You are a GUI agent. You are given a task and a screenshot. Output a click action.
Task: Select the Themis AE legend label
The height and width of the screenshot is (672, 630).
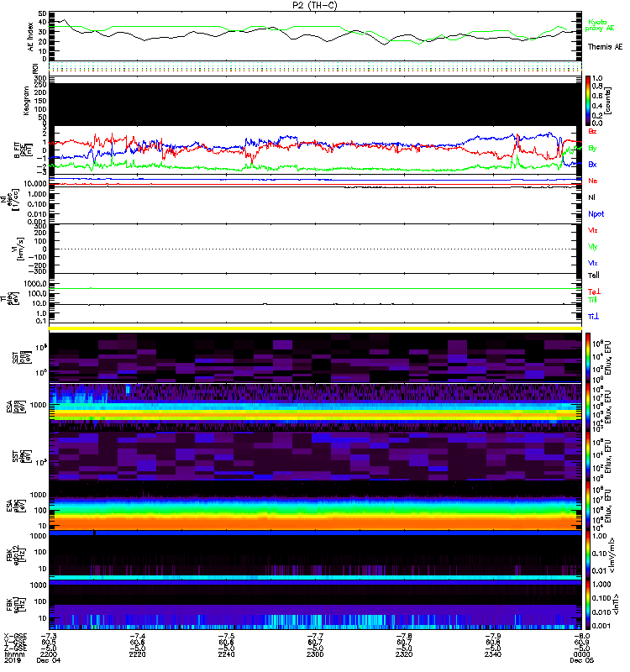coord(605,47)
